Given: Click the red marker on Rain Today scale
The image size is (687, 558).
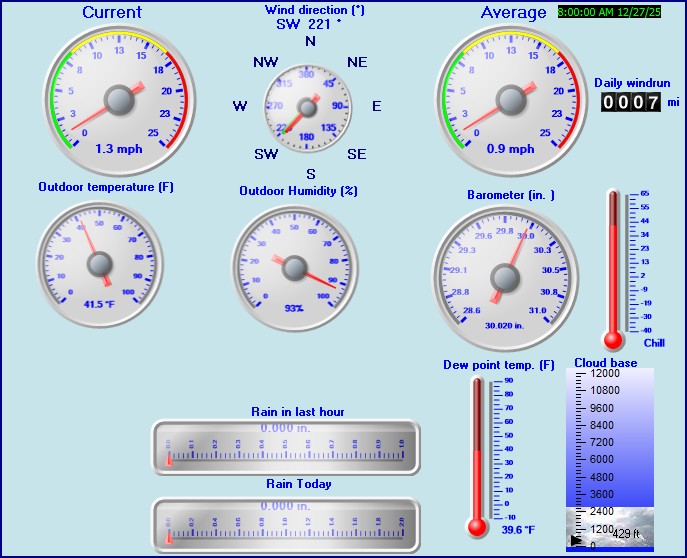Looking at the screenshot, I should tap(169, 538).
